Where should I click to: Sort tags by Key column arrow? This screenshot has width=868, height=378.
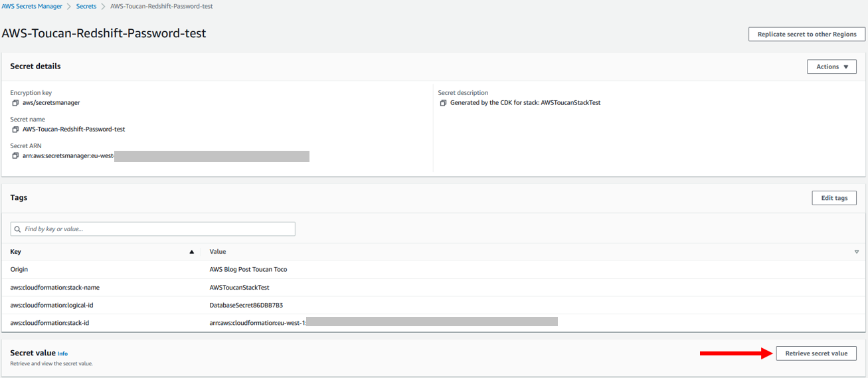[x=192, y=252]
